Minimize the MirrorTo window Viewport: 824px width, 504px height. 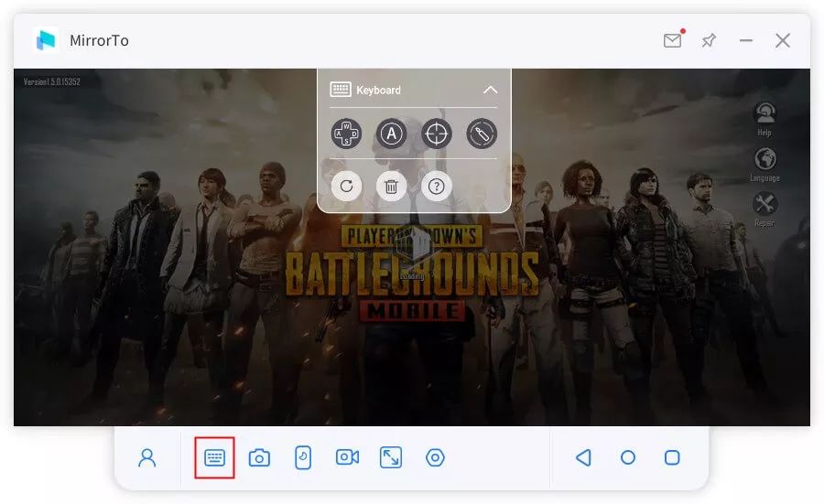[x=745, y=40]
